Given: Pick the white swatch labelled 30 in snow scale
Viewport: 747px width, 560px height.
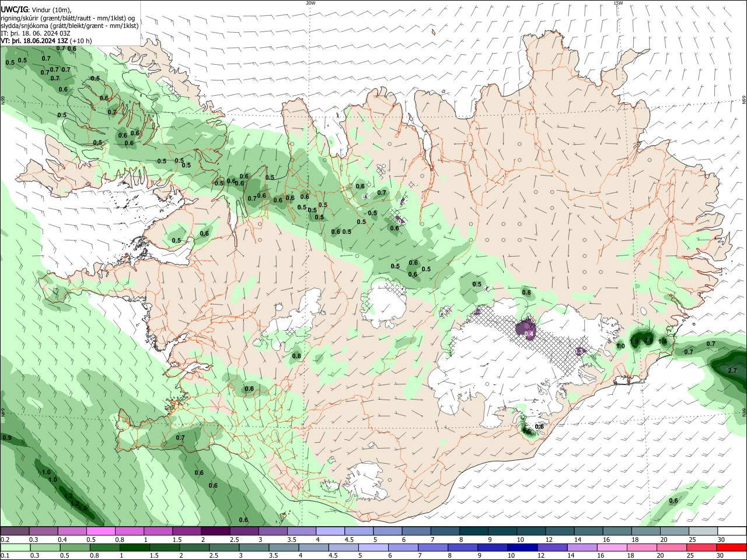Looking at the screenshot, I should tap(732, 531).
